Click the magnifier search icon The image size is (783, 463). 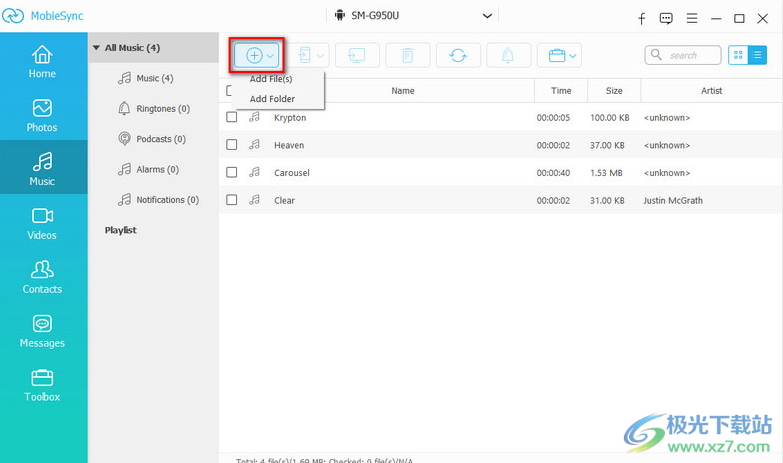click(x=656, y=54)
